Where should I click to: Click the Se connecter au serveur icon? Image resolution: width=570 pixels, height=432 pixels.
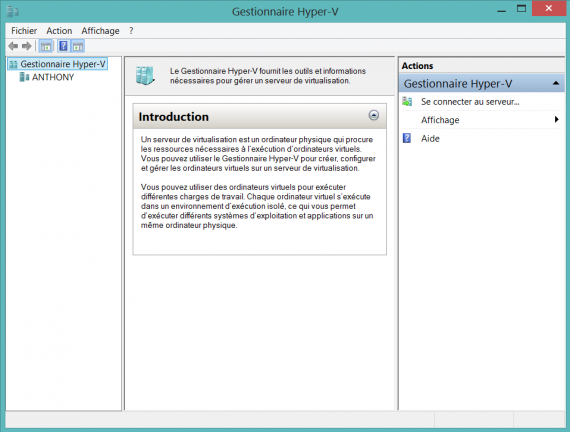tap(407, 101)
